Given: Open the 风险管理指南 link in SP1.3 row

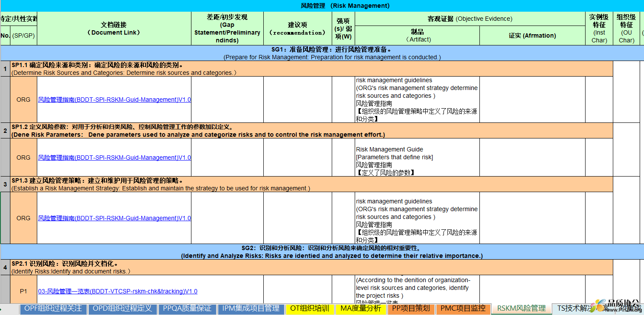Looking at the screenshot, I should 115,218.
